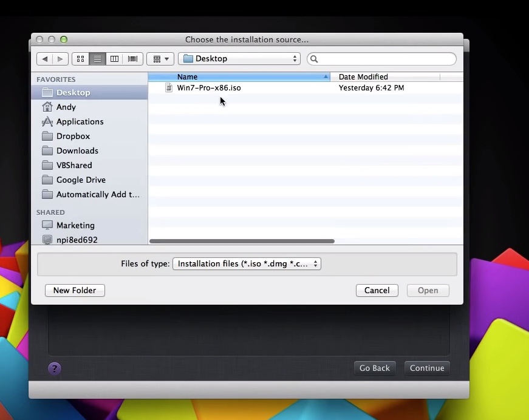Open the item arrangement dropdown

pyautogui.click(x=160, y=59)
